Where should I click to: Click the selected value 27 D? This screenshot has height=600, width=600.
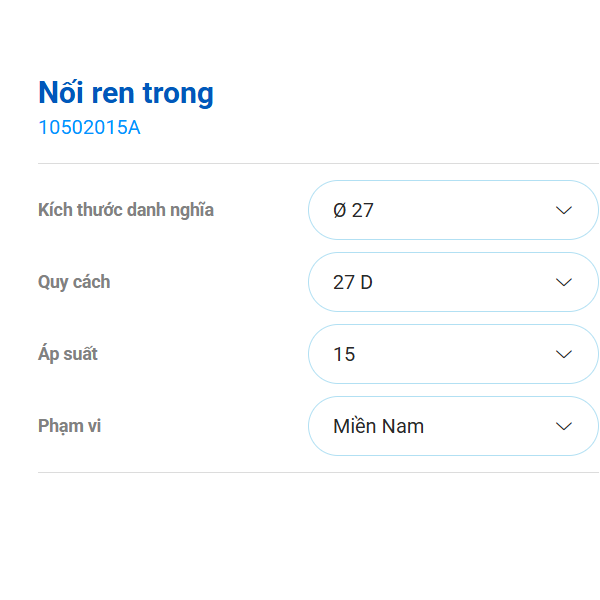[353, 283]
